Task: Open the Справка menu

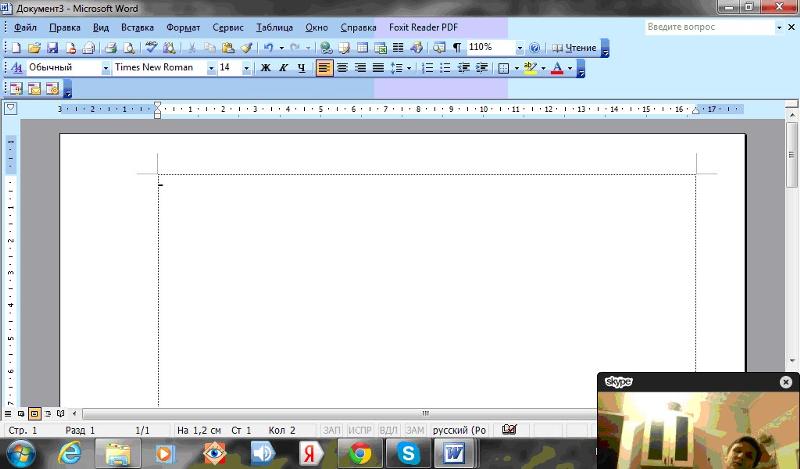Action: click(x=358, y=28)
